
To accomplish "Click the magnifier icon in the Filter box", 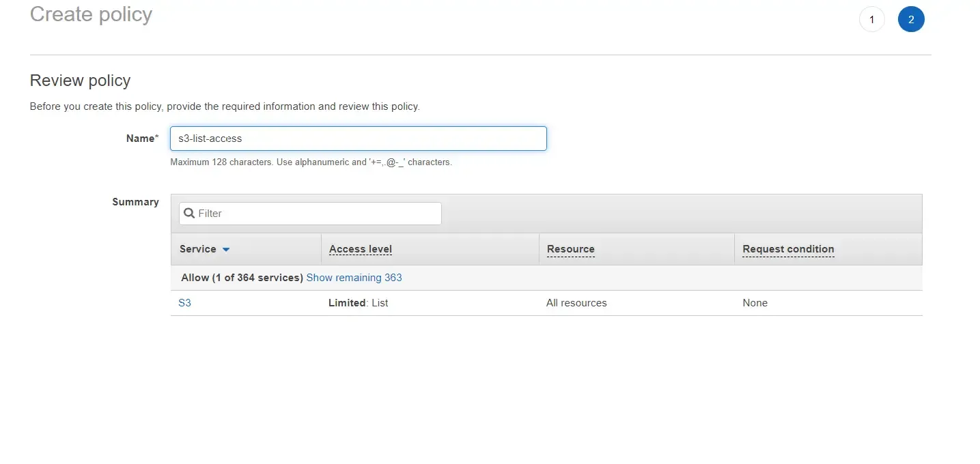I will 188,213.
